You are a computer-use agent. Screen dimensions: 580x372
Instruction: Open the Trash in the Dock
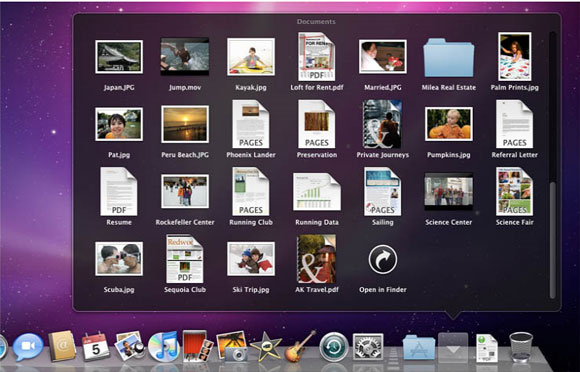click(521, 346)
